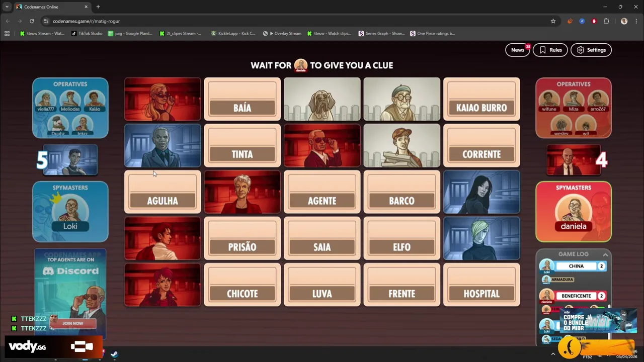Bookmark this page with the star icon
Screen dimensions: 644x362
point(553,21)
